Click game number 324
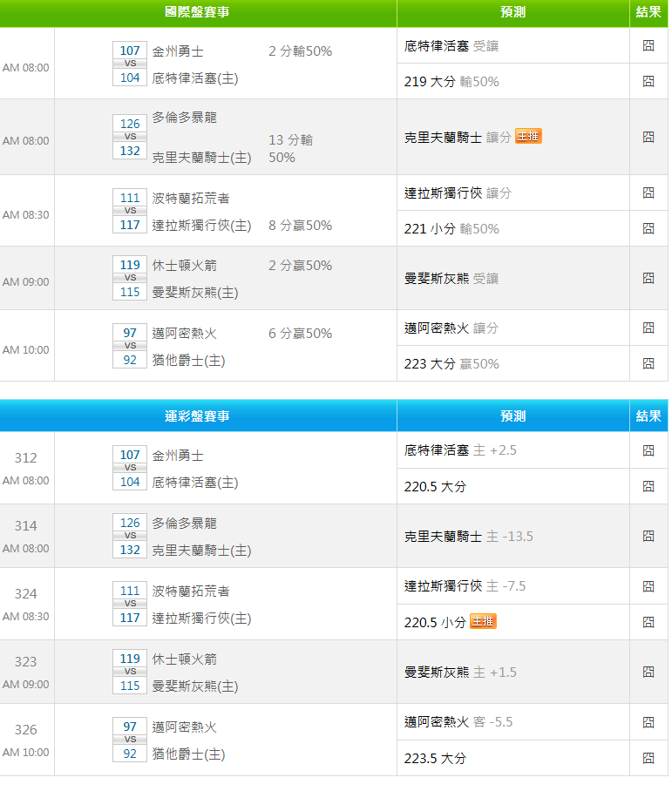The height and width of the screenshot is (791, 672). pos(26,594)
